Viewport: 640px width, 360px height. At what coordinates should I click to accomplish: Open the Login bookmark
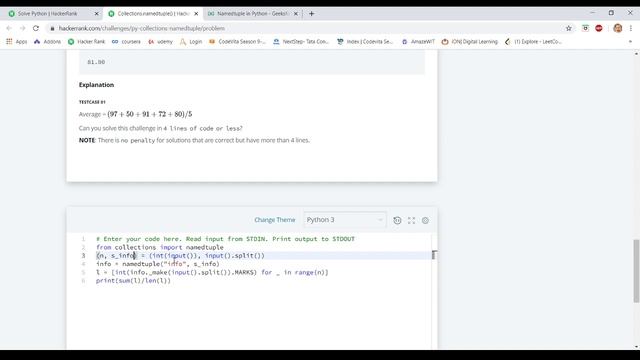[191, 42]
